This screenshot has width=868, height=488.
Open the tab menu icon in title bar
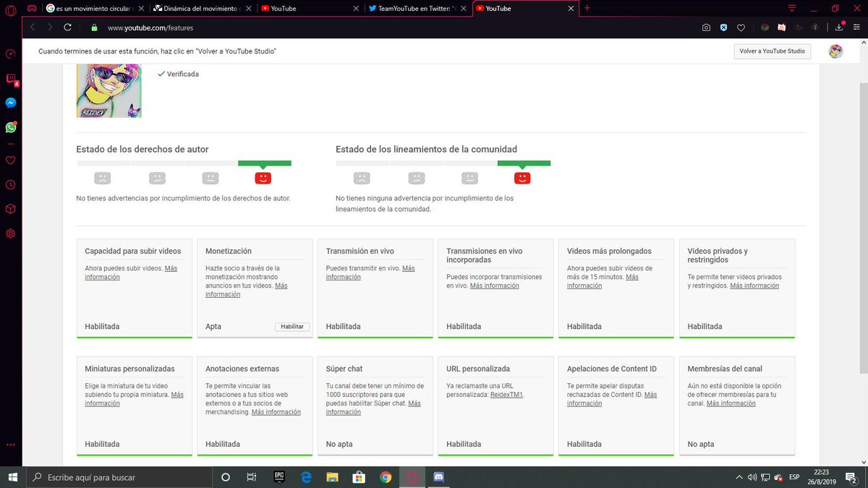[793, 9]
